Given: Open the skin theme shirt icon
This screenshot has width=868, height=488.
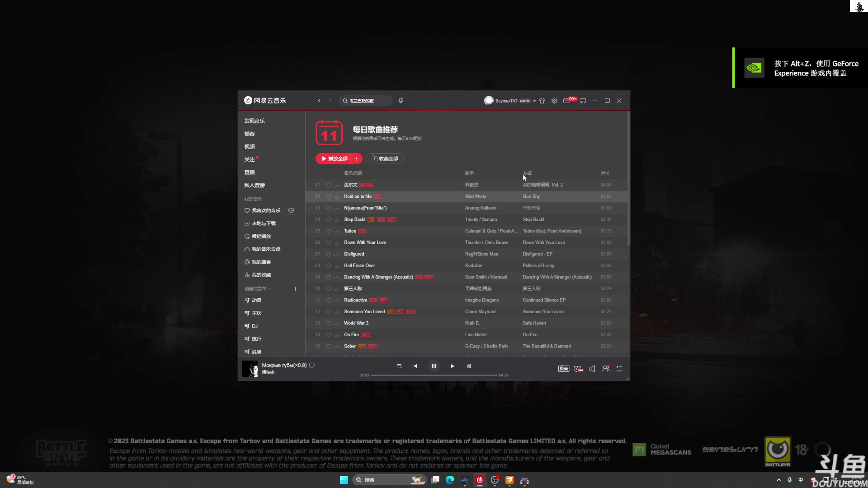Looking at the screenshot, I should pyautogui.click(x=542, y=101).
